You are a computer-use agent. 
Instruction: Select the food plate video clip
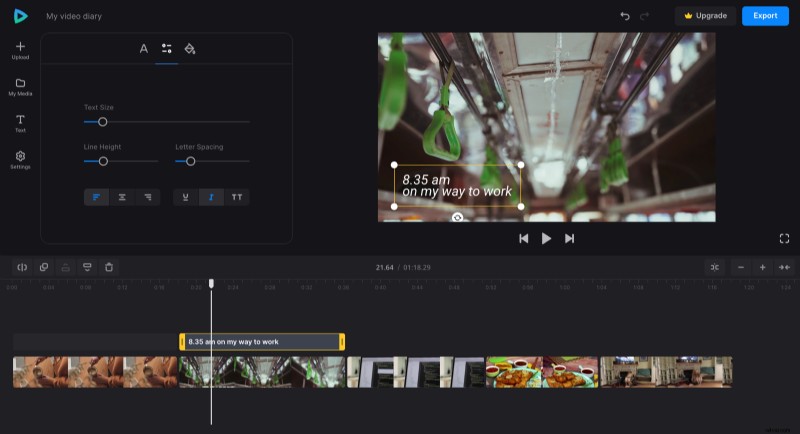(x=542, y=372)
